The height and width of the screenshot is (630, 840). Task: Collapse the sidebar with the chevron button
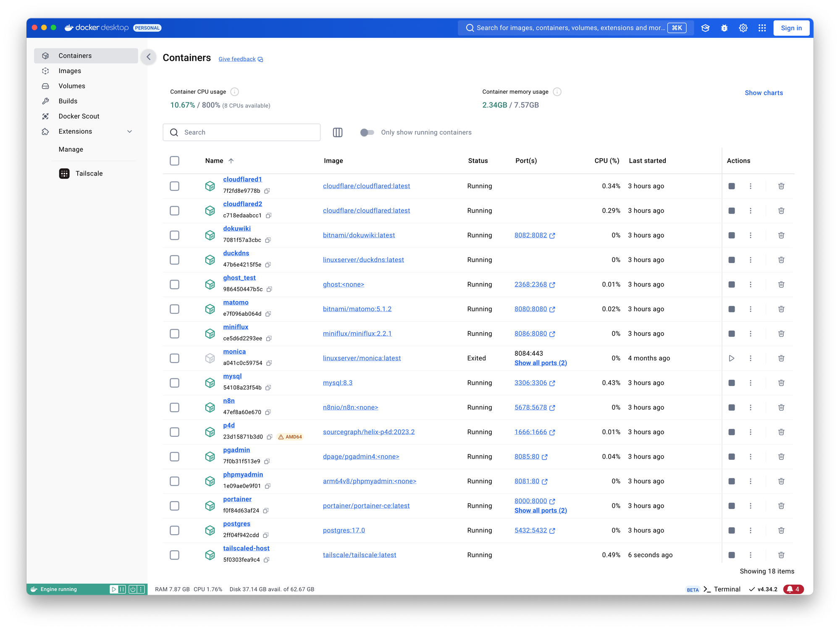pyautogui.click(x=149, y=57)
